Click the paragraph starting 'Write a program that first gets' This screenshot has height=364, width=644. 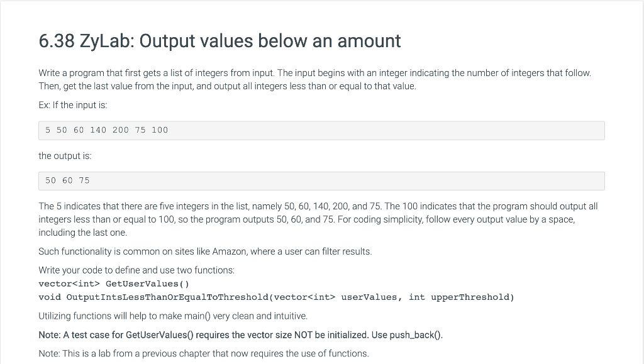coord(315,80)
